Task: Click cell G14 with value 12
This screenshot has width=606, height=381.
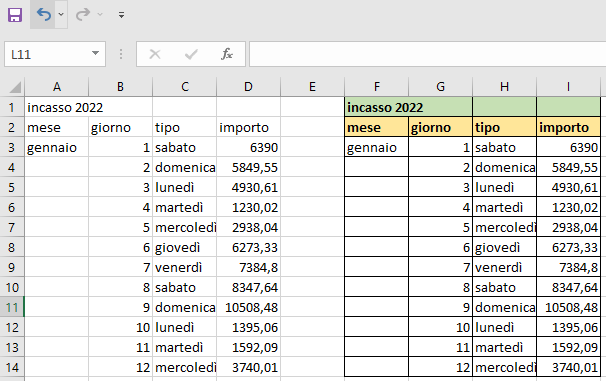Action: 441,367
